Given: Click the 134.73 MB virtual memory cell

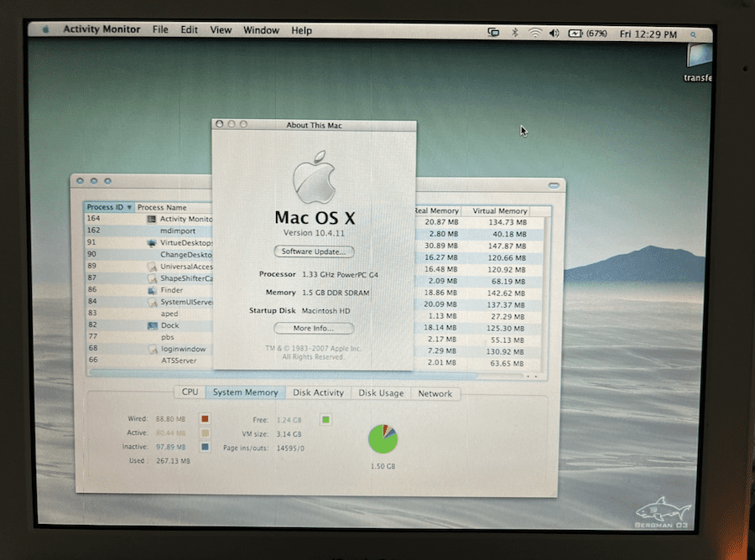Looking at the screenshot, I should pyautogui.click(x=508, y=222).
